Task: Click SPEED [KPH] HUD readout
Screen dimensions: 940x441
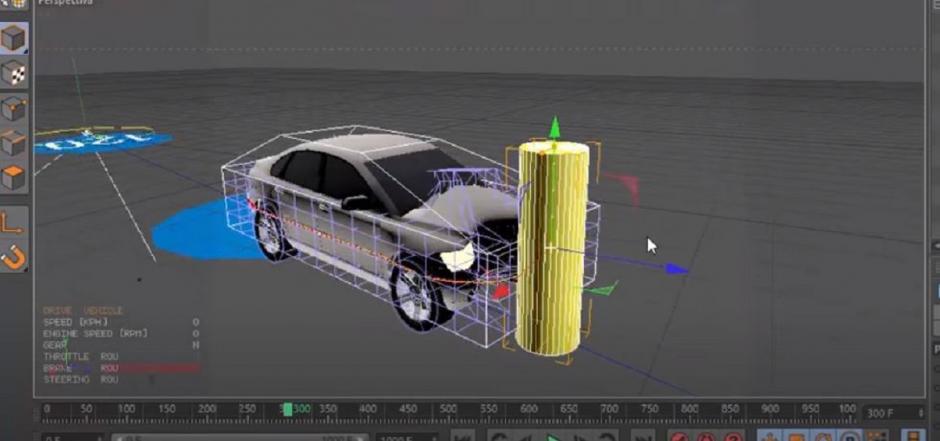Action: coord(120,322)
